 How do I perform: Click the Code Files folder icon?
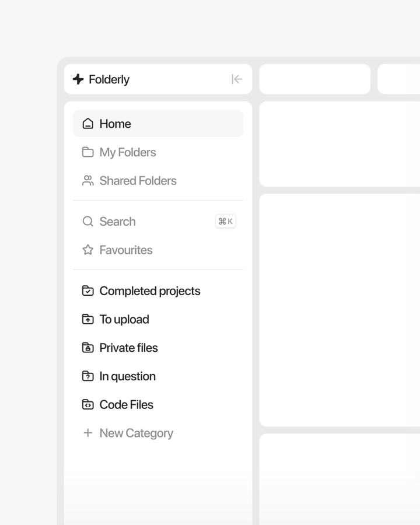click(x=88, y=405)
